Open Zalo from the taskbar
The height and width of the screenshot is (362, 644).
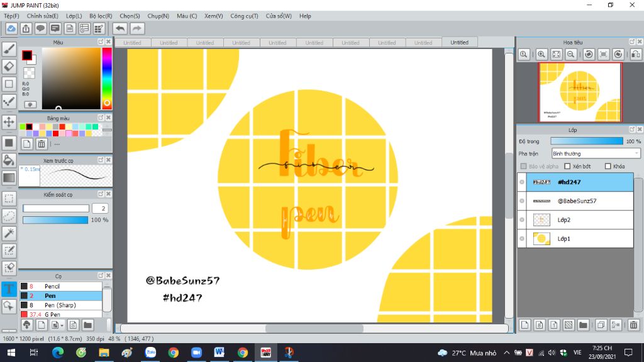click(x=150, y=353)
